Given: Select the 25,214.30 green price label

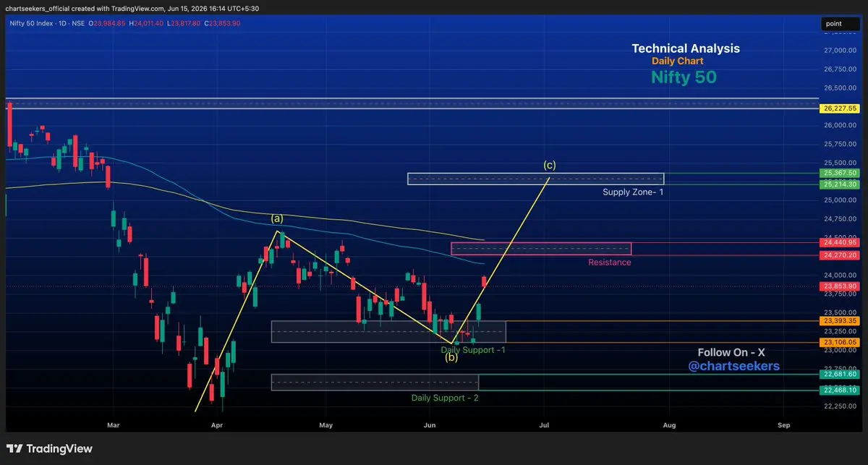Looking at the screenshot, I should point(839,184).
